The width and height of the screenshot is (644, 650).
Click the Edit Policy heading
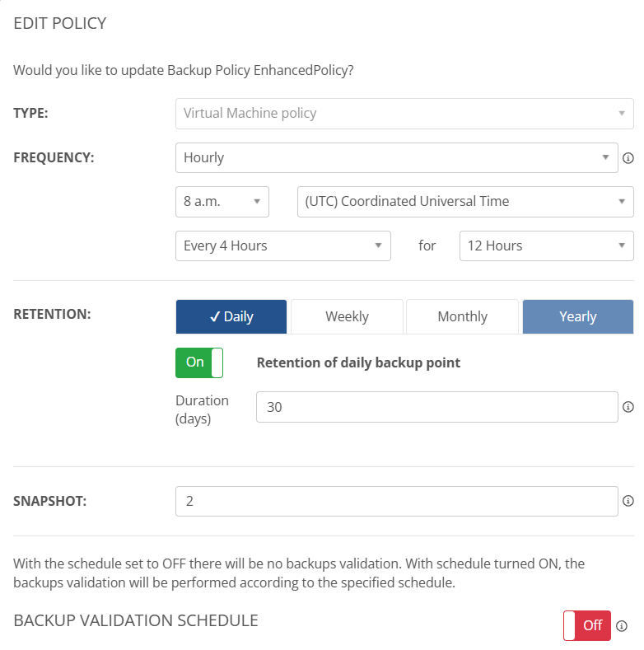(60, 23)
